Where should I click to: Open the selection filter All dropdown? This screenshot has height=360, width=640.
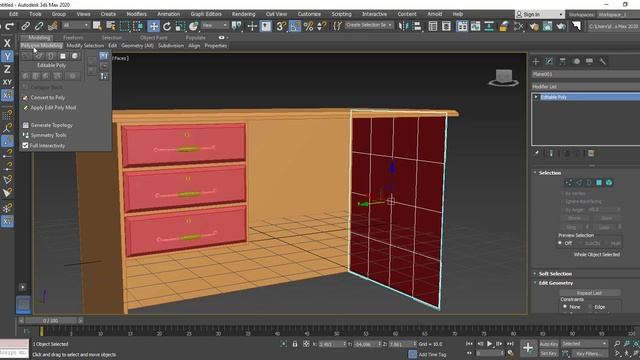point(76,26)
